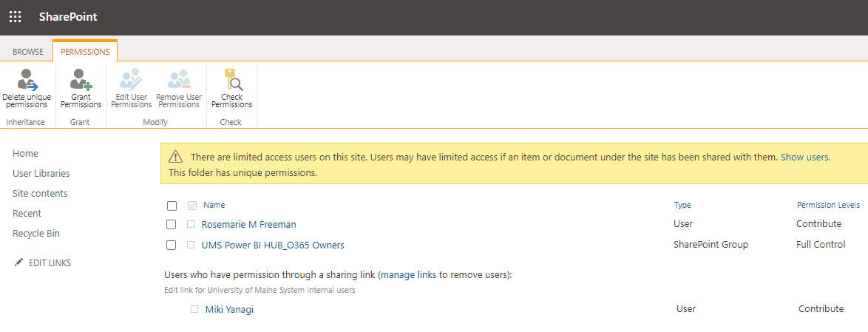Screen dimensions: 868x332
Task: Open the SharePoint app launcher grid
Action: [16, 16]
